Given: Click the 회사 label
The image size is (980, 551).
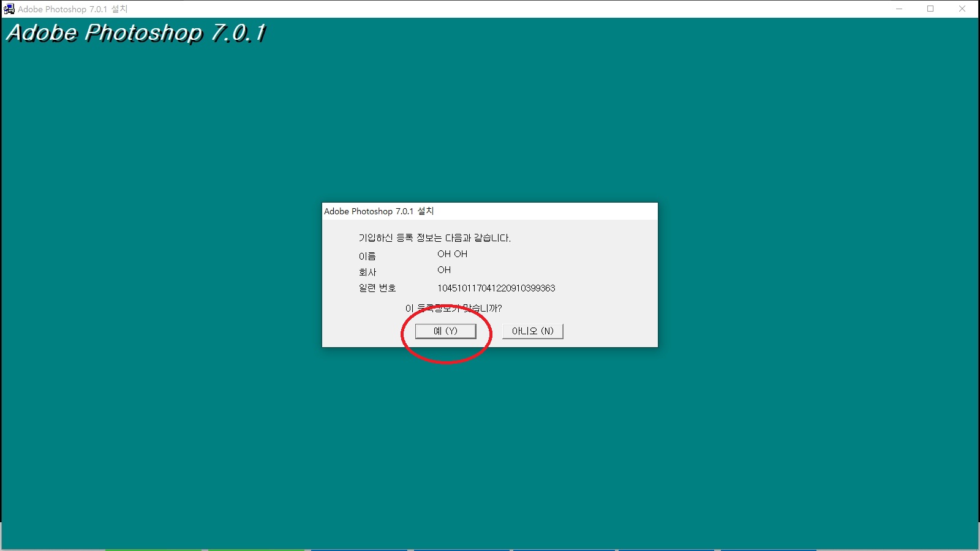Looking at the screenshot, I should 367,271.
